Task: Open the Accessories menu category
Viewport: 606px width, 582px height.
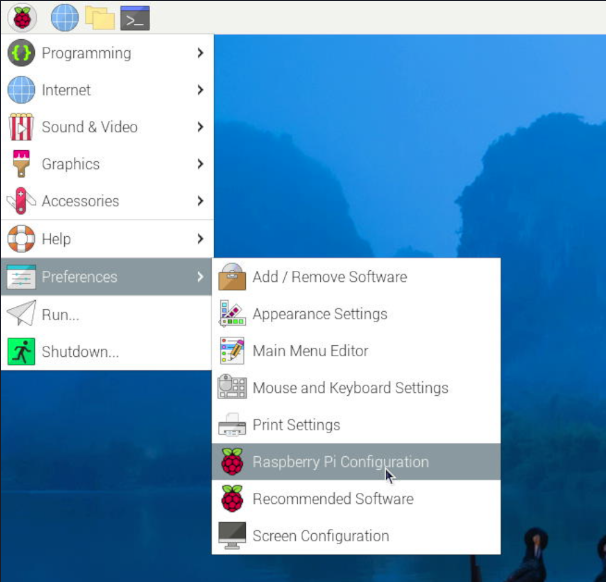Action: (x=80, y=201)
